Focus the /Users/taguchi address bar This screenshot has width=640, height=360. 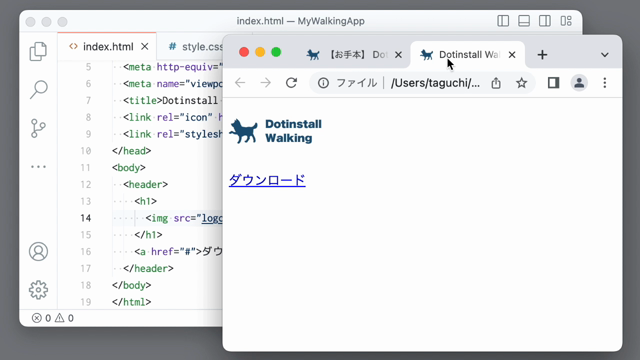pos(435,83)
